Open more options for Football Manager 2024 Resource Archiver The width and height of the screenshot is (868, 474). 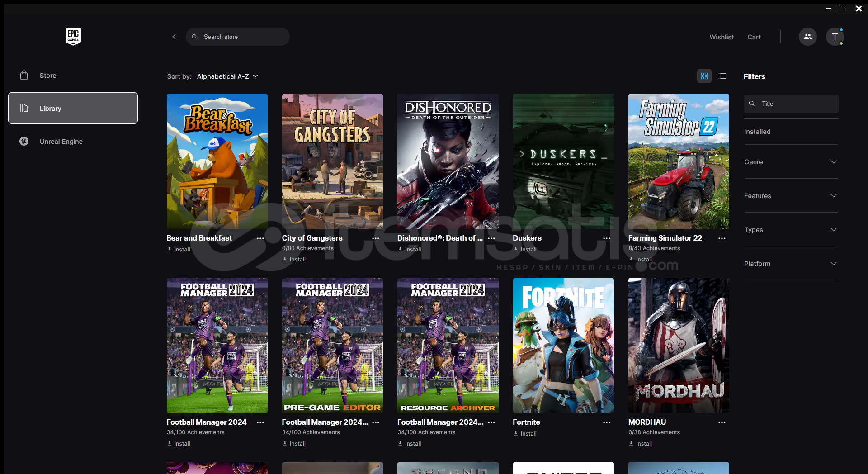coord(491,422)
